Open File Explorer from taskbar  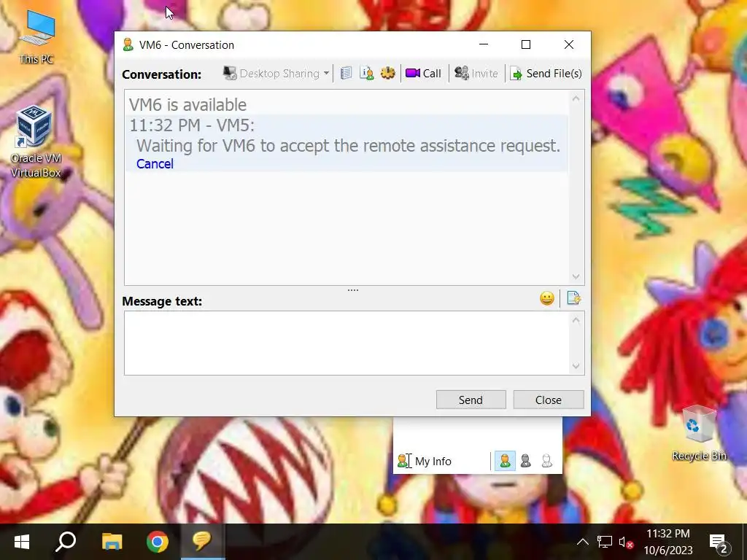pyautogui.click(x=112, y=542)
